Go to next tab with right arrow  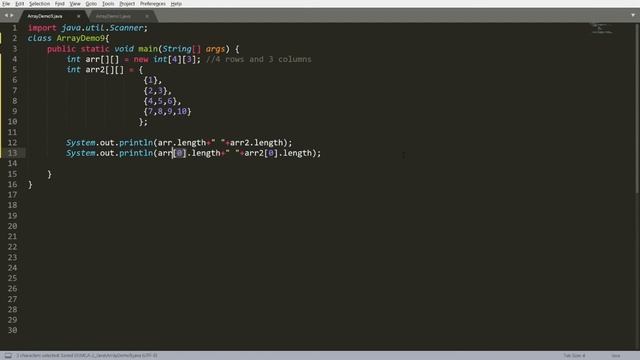click(12, 16)
